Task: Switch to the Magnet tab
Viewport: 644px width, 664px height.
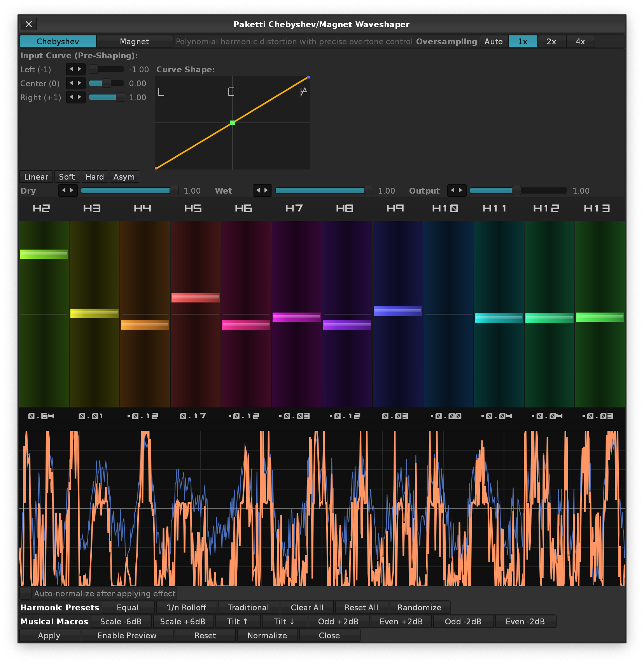Action: (x=134, y=42)
